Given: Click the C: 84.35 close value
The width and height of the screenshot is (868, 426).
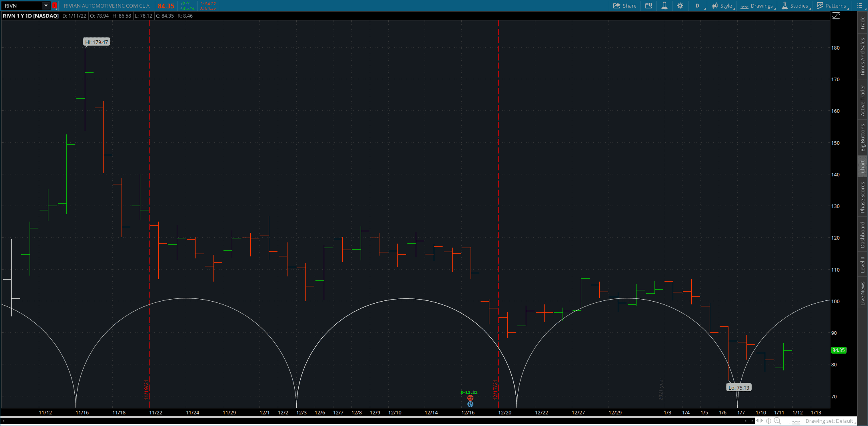Looking at the screenshot, I should (x=165, y=16).
